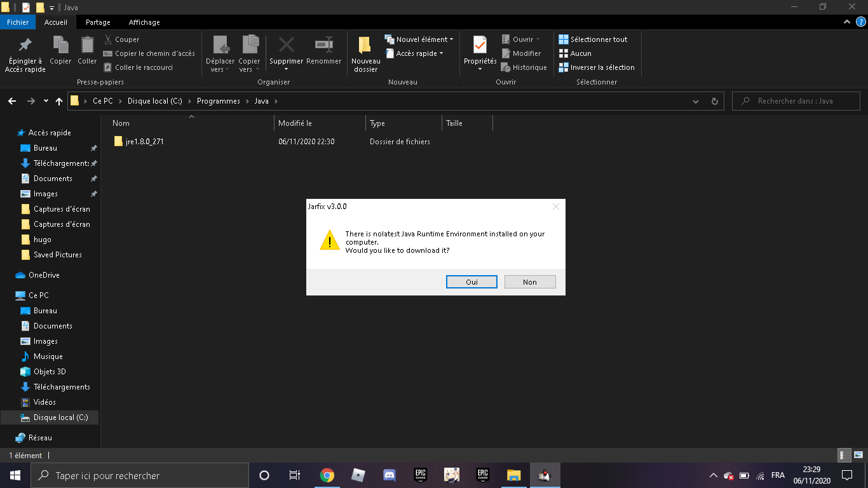Sort by the Type column header
The image size is (868, 488).
click(403, 123)
